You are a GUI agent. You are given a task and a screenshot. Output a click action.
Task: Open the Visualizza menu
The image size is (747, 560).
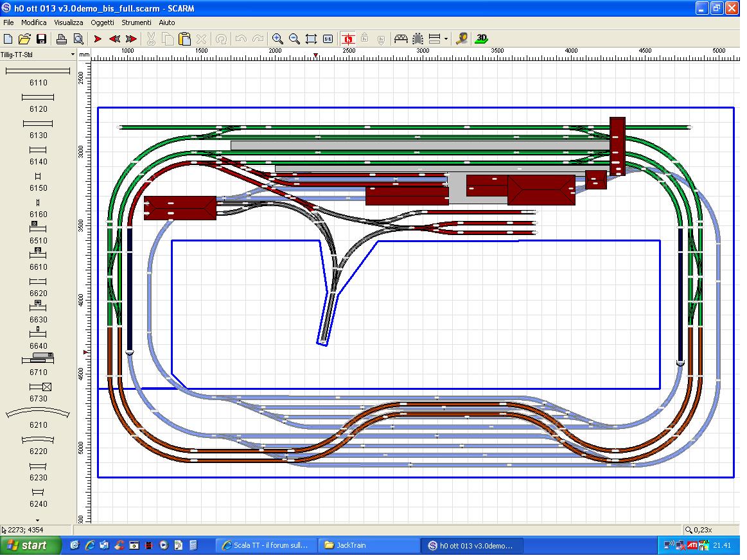click(x=69, y=22)
